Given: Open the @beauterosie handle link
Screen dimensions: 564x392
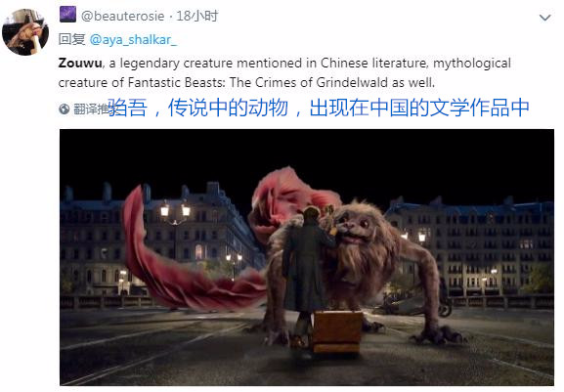Looking at the screenshot, I should 122,17.
